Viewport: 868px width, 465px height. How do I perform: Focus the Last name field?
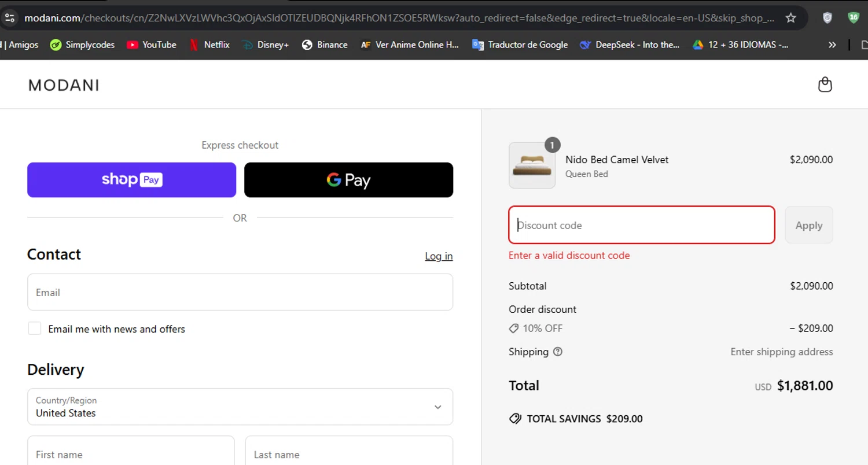(349, 451)
